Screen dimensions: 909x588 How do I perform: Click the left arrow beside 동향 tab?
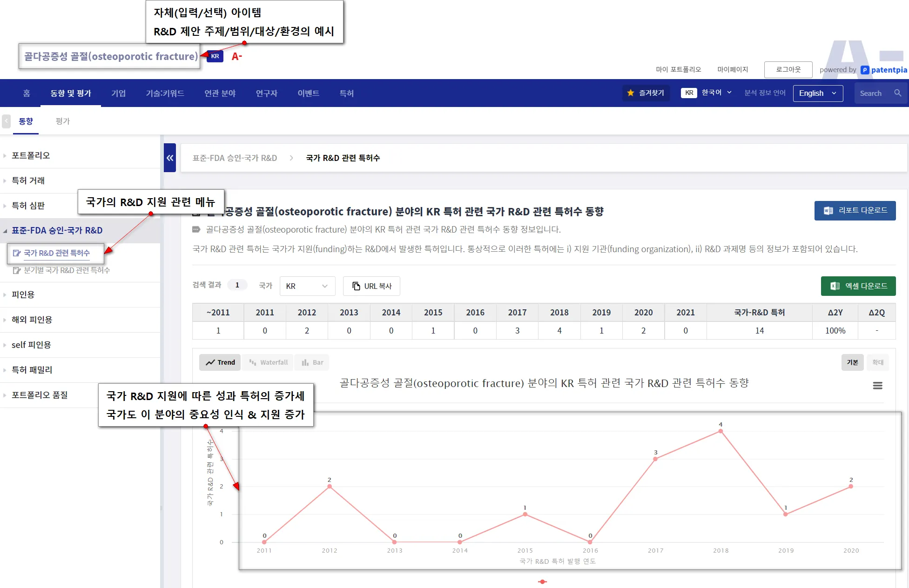click(x=6, y=121)
